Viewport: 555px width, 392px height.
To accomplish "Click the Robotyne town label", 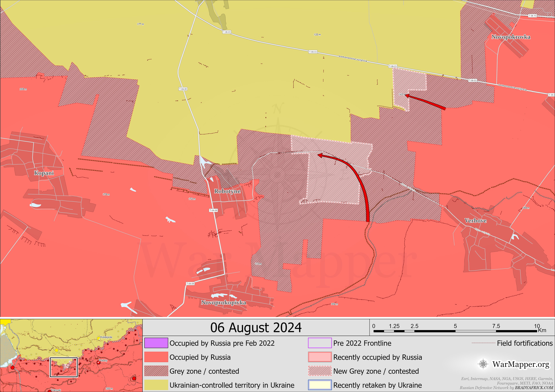I will [x=227, y=191].
